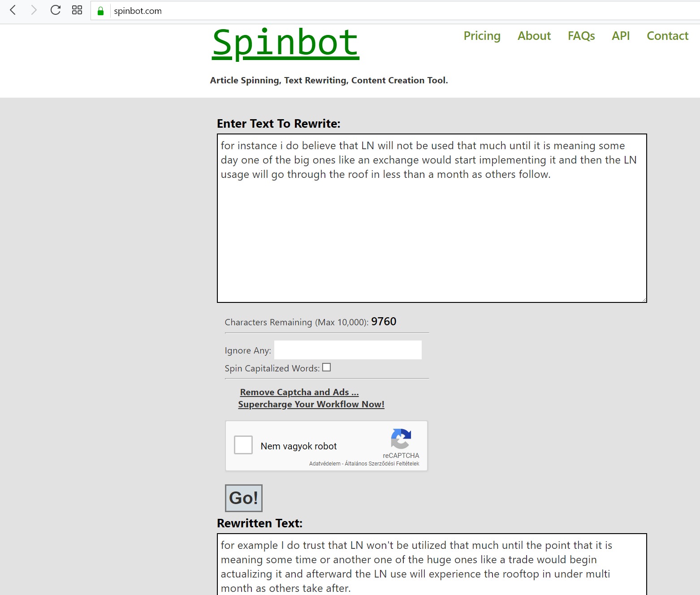Click inside the Enter Text To Rewrite box
Image resolution: width=700 pixels, height=595 pixels.
[432, 218]
